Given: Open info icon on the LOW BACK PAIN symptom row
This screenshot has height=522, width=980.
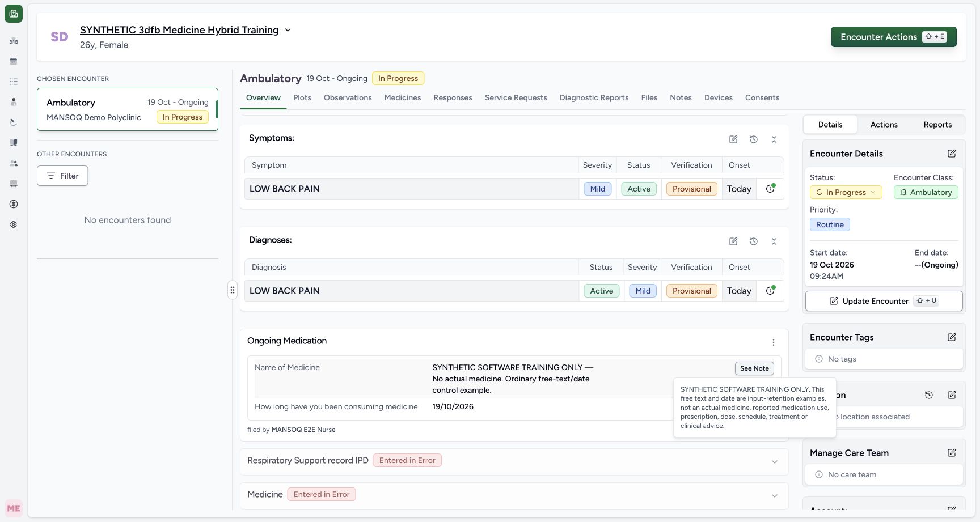Looking at the screenshot, I should (x=770, y=189).
